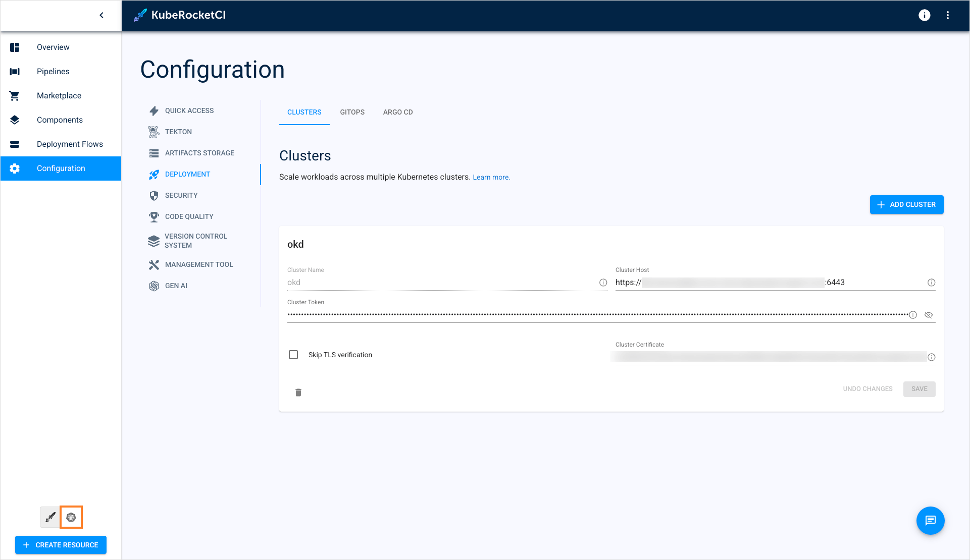Click the ADD CLUSTER button
The image size is (970, 560).
[x=906, y=205]
